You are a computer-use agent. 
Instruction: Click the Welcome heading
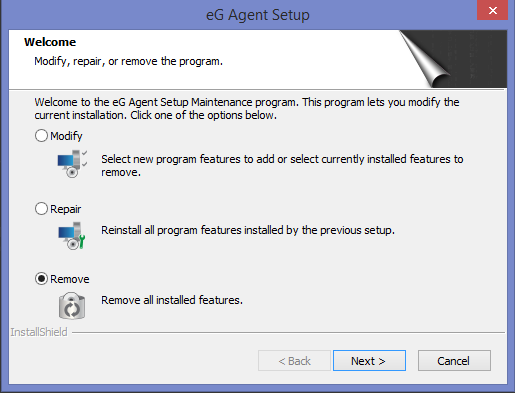click(x=50, y=42)
